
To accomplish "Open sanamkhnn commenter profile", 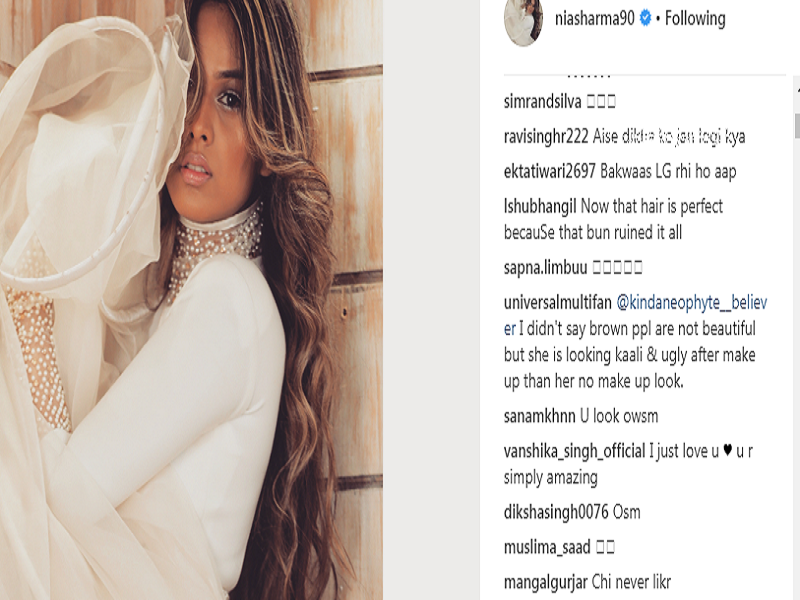I will pyautogui.click(x=539, y=416).
